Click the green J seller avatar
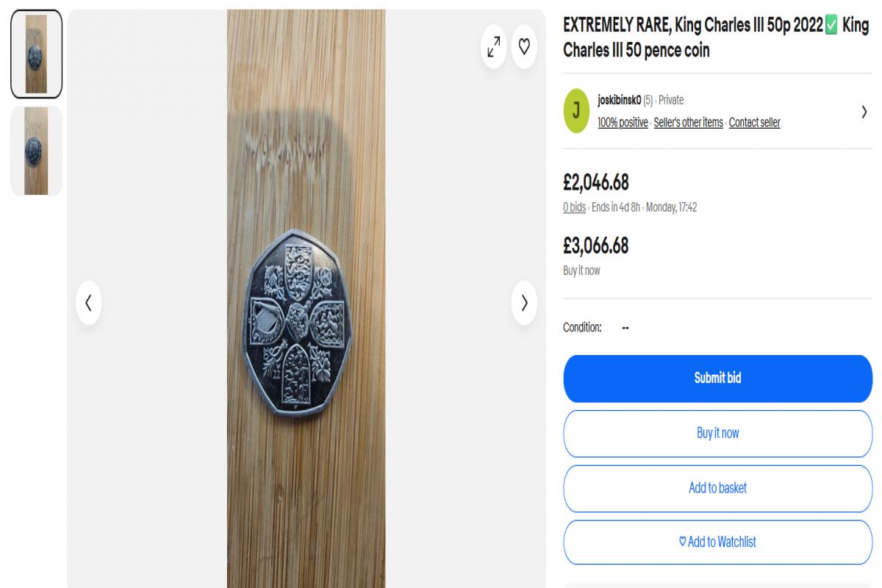This screenshot has height=588, width=882. [576, 111]
